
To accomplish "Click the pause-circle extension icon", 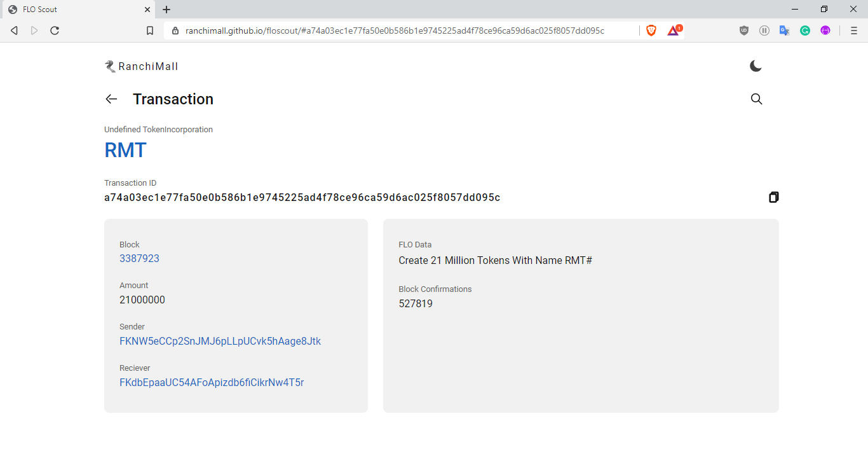I will [764, 31].
